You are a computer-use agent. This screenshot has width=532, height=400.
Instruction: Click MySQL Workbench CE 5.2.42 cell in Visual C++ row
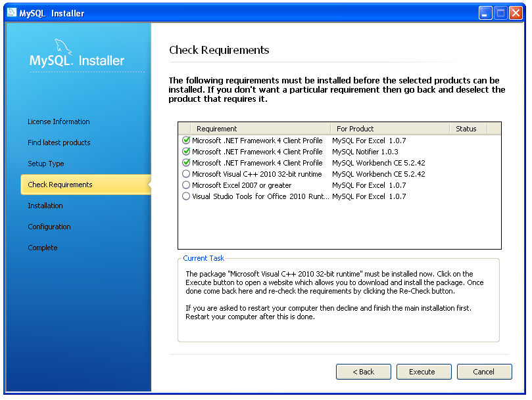click(x=379, y=174)
